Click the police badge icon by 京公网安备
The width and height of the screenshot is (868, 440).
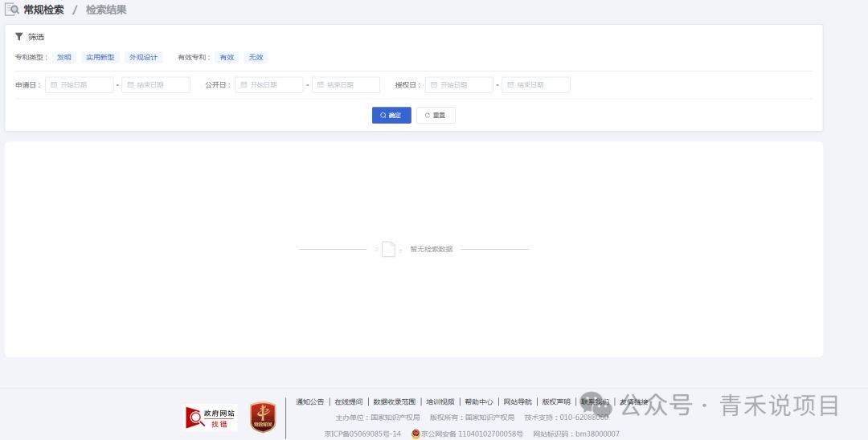point(416,434)
